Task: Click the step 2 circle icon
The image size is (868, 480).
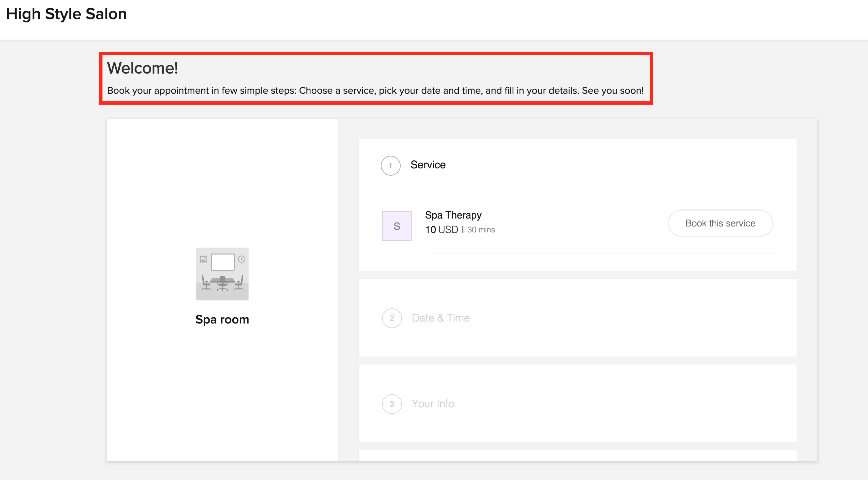Action: 392,318
